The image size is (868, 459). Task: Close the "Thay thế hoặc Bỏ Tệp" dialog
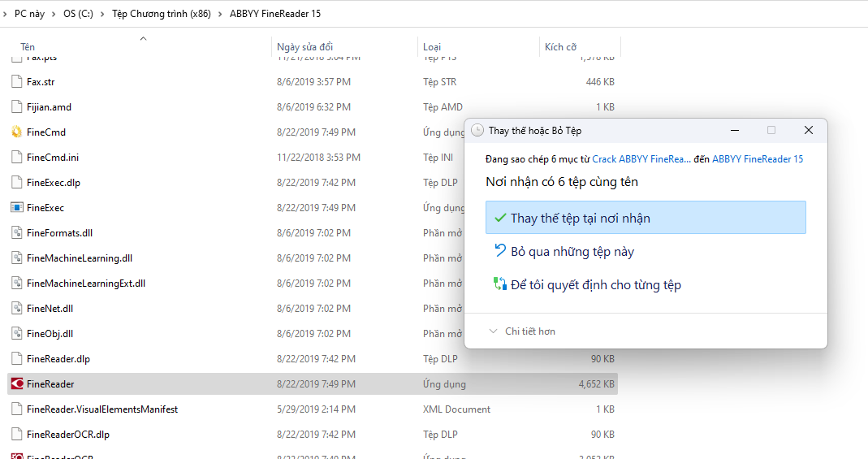coord(808,130)
